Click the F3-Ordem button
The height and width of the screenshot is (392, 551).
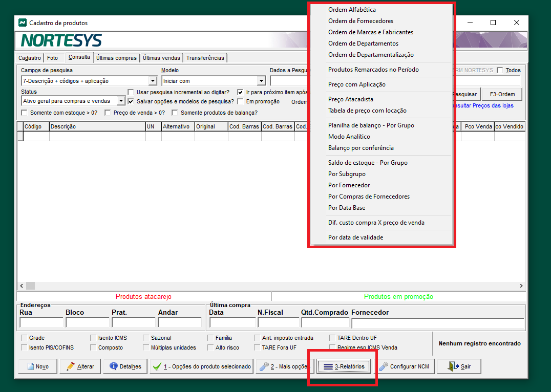coord(502,94)
